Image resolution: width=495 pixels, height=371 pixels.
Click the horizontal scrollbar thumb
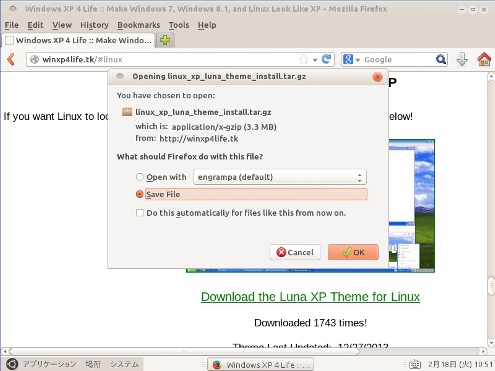(185, 351)
